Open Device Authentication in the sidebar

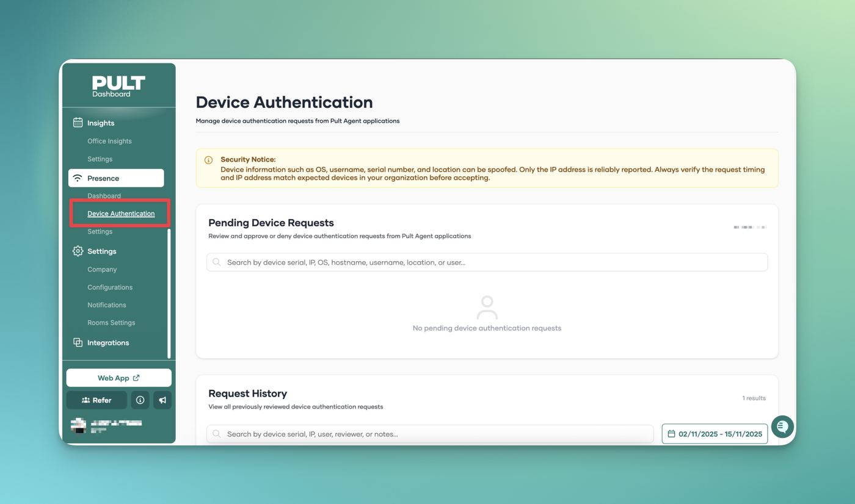pos(121,214)
